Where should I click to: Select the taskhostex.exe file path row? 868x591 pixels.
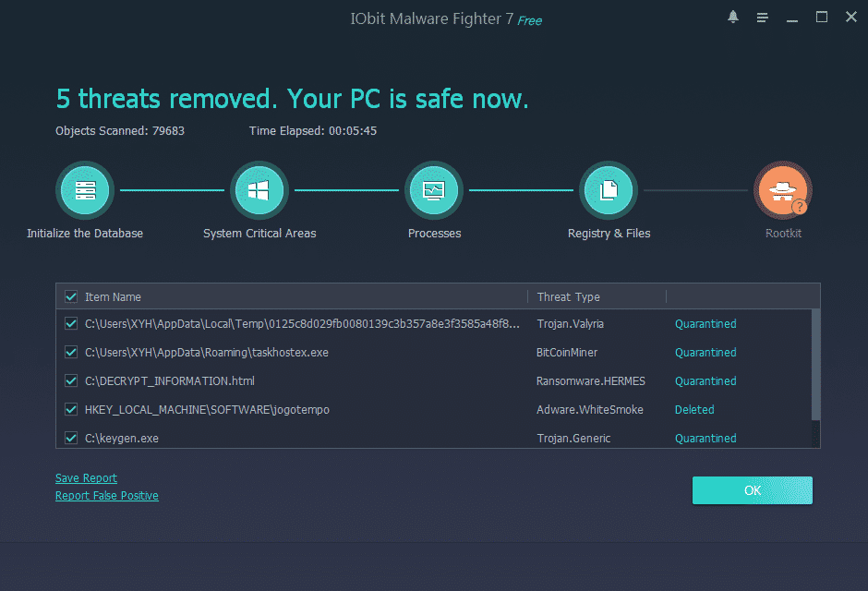pos(207,353)
